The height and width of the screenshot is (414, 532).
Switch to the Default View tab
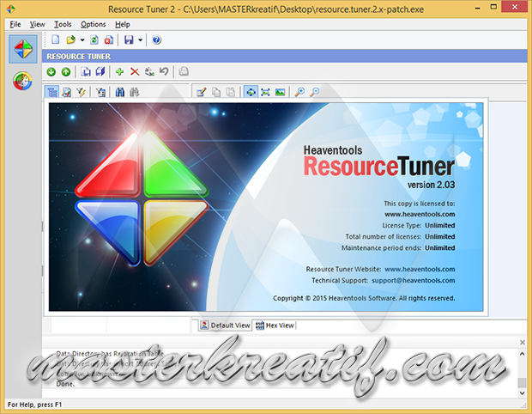[x=226, y=326]
